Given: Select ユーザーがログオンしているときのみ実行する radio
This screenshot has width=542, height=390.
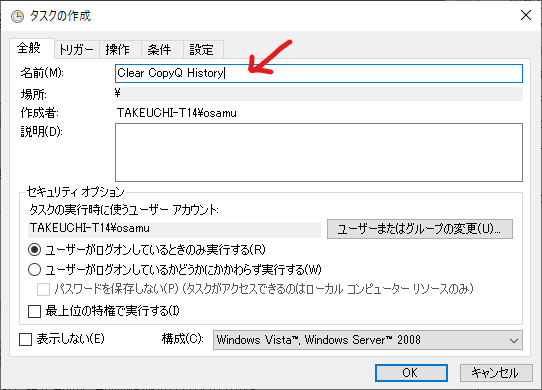Looking at the screenshot, I should (x=35, y=250).
